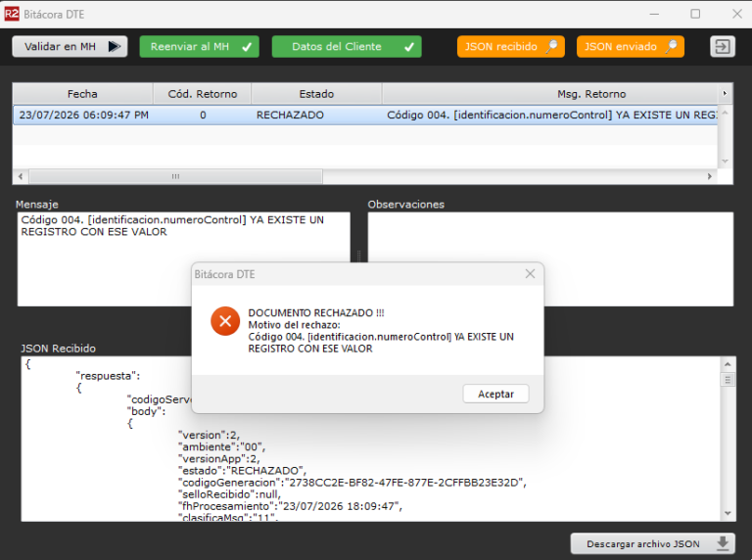
Task: Click the JSON Recibido scroll up arrow
Action: point(728,364)
